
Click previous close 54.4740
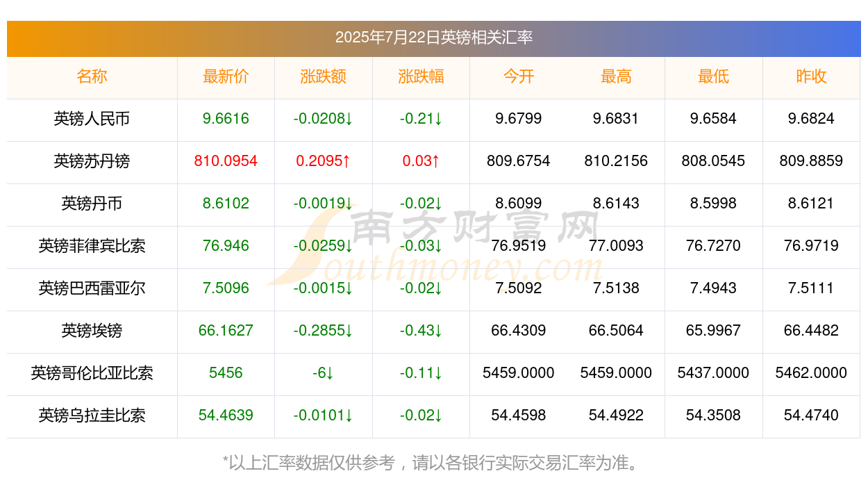(811, 416)
